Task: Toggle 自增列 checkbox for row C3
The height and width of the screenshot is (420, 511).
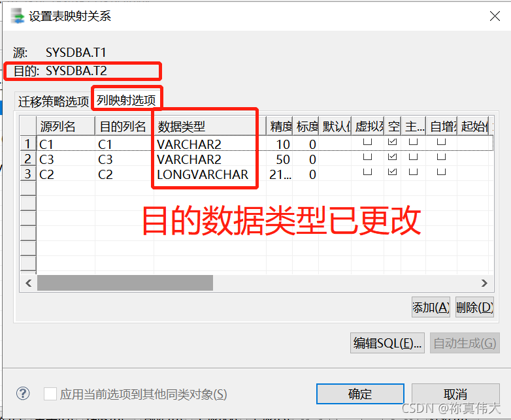Action: (x=441, y=157)
